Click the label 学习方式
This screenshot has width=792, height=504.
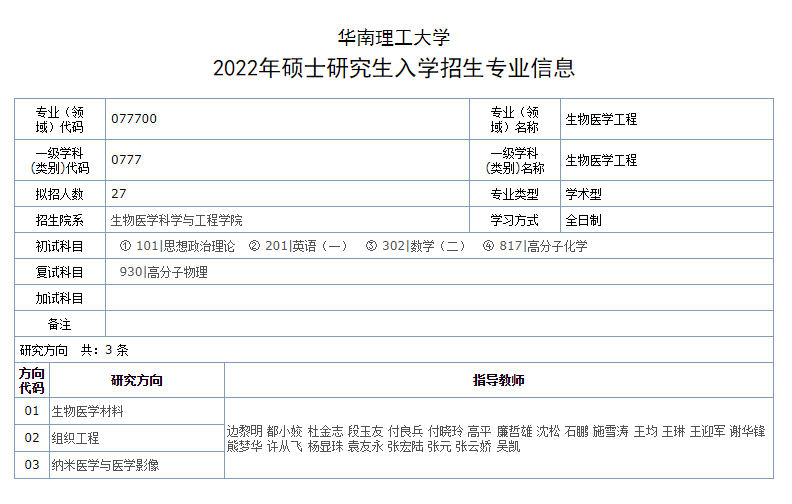point(515,220)
